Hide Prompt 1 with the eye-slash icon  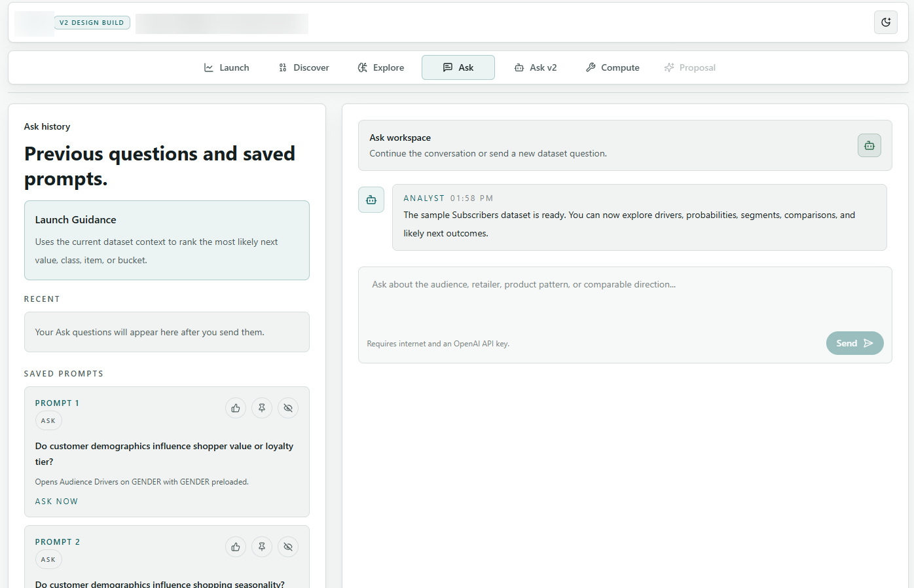click(288, 408)
